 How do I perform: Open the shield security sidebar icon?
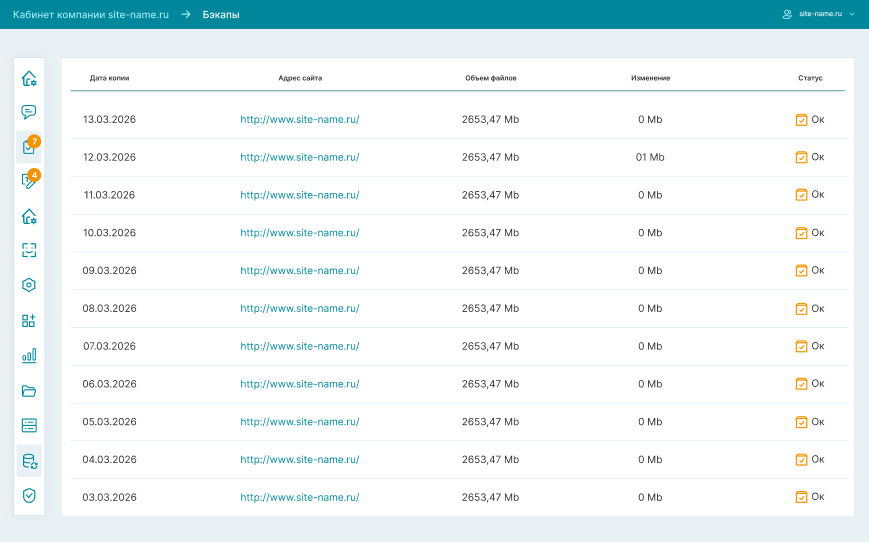coord(29,495)
